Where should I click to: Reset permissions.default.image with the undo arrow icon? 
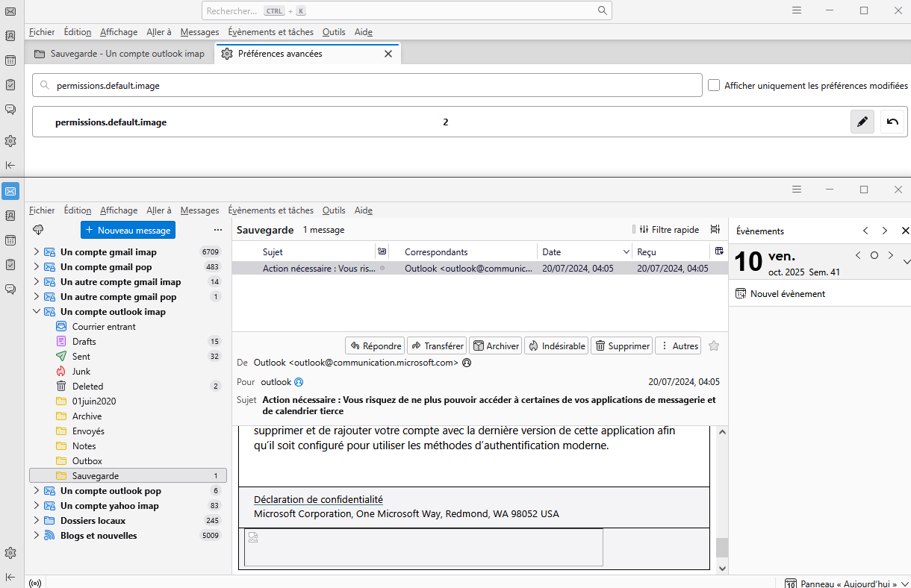click(x=892, y=122)
